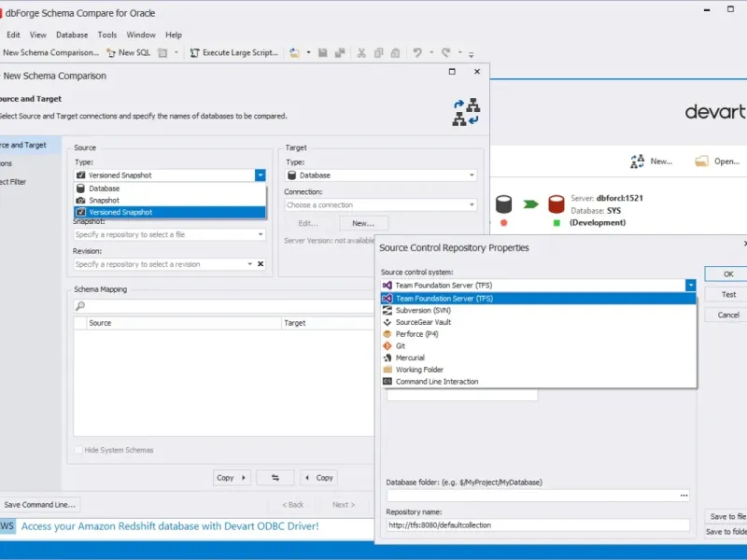The image size is (747, 560).
Task: Click the Repository name input field
Action: (538, 525)
